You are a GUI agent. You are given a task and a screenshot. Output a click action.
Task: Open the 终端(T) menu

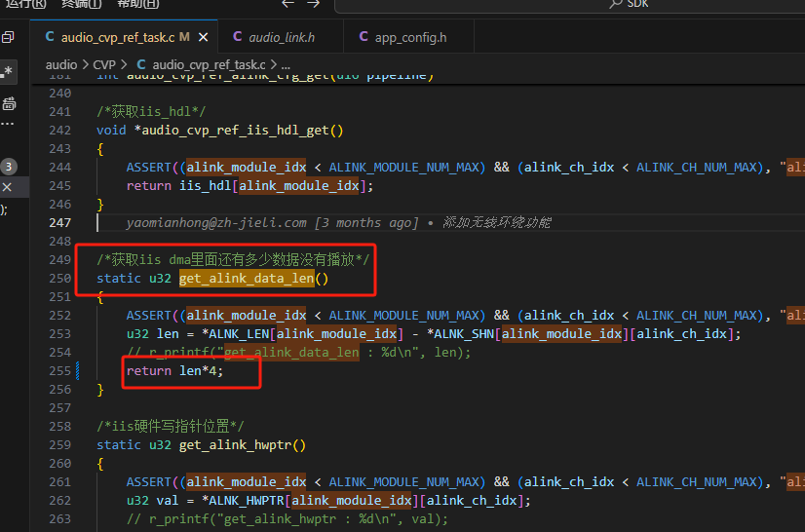(82, 3)
